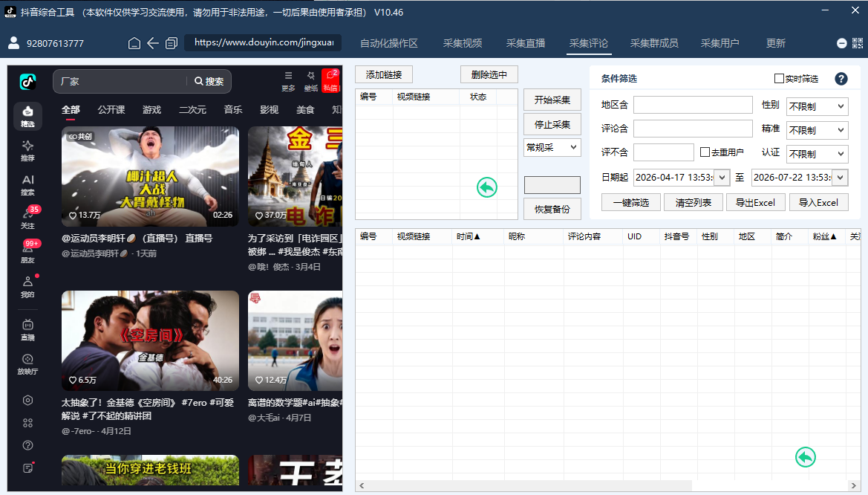Click the 导入Excel button
Viewport: 868px width, 495px height.
click(819, 202)
